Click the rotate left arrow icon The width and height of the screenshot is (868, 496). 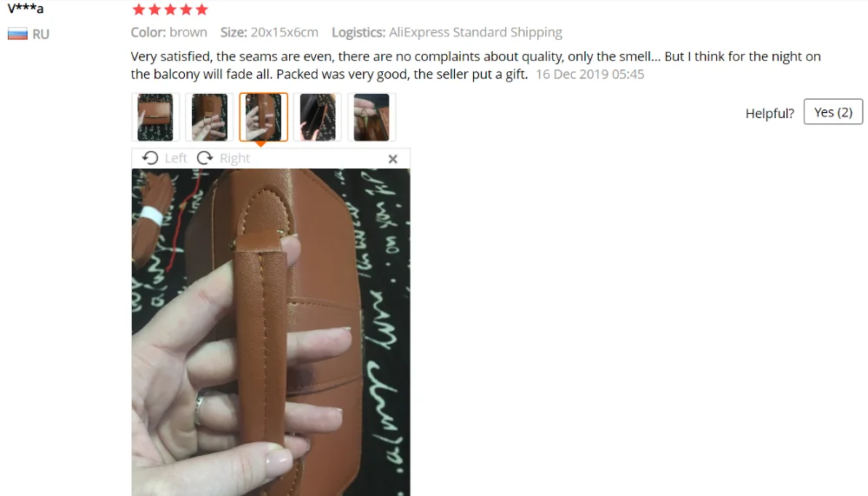[x=150, y=158]
